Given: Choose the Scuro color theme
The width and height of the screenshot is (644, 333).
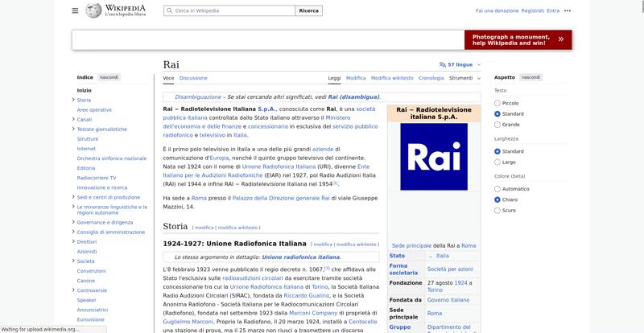Looking at the screenshot, I should 497,210.
